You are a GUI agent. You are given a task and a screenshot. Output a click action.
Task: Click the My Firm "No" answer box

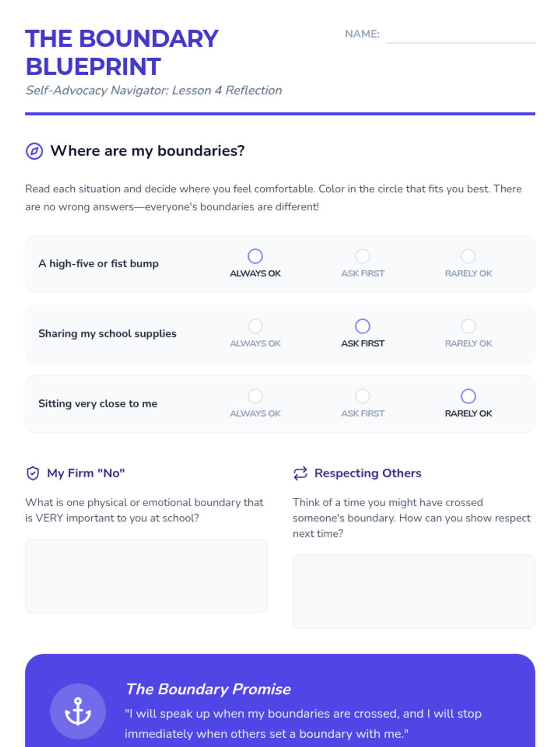point(146,576)
